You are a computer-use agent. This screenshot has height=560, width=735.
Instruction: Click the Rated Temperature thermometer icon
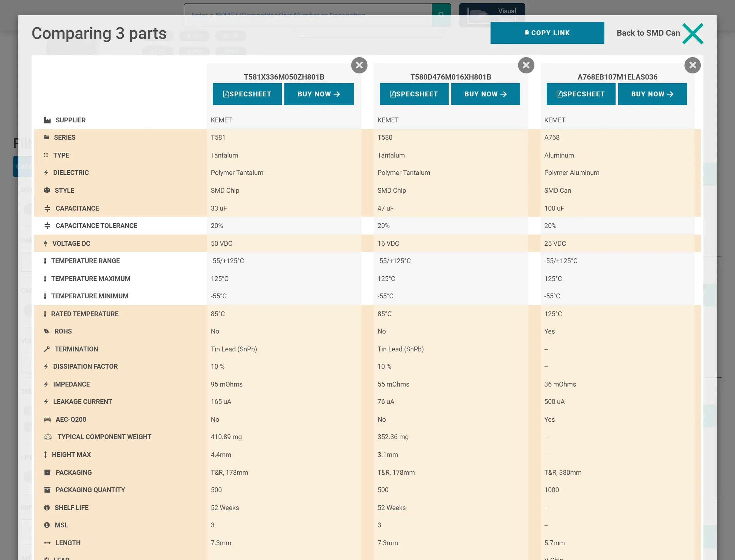(x=45, y=314)
